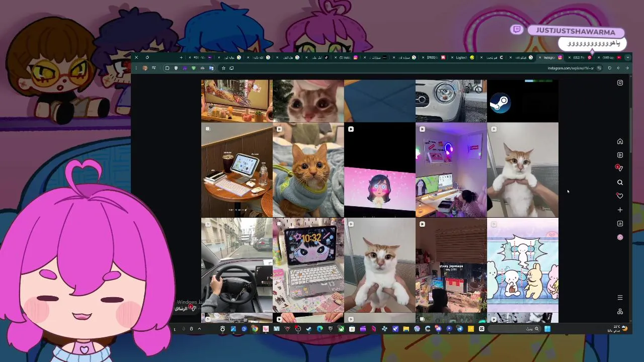Go to Instagram Home feed icon
Screen dimensions: 644x362
pos(620,141)
